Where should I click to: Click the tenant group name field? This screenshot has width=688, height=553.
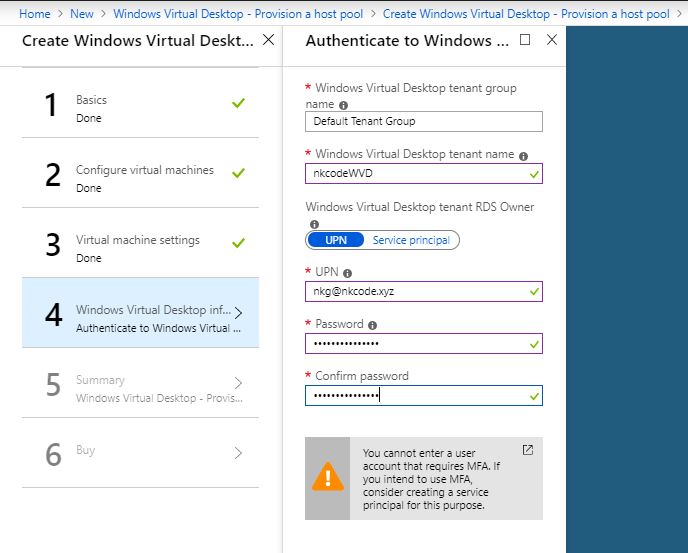tap(423, 121)
